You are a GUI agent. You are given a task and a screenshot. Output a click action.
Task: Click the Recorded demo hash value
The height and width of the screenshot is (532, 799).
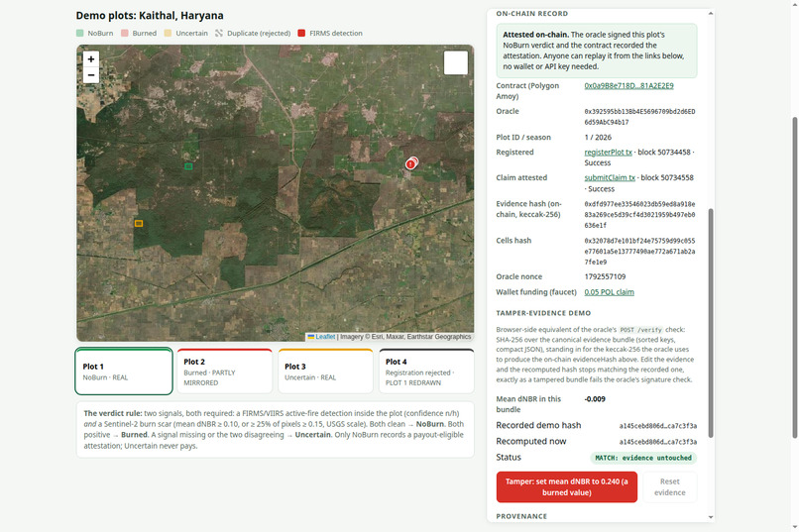point(658,426)
